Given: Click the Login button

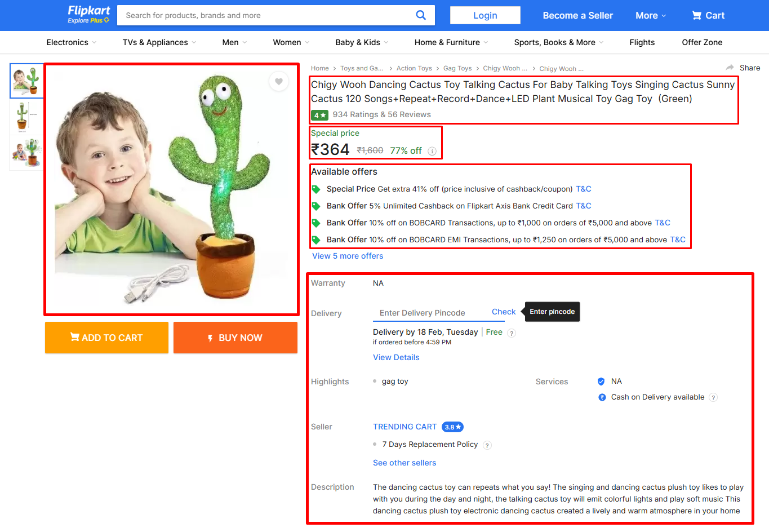Looking at the screenshot, I should click(x=485, y=15).
